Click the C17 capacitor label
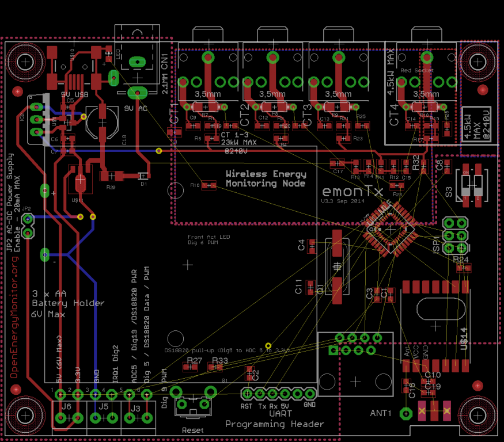This screenshot has height=442, width=504. click(x=338, y=172)
